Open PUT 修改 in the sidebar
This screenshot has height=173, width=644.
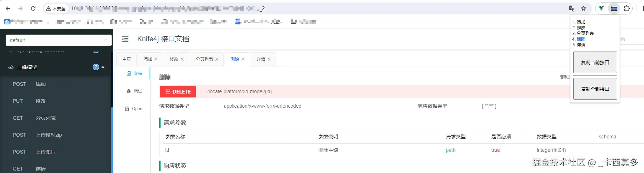[56, 101]
